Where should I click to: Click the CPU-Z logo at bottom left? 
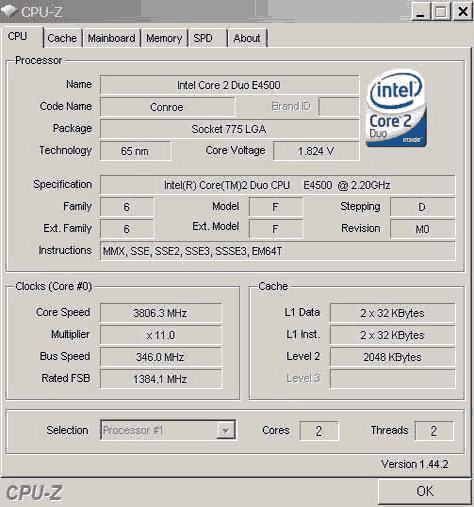[34, 493]
